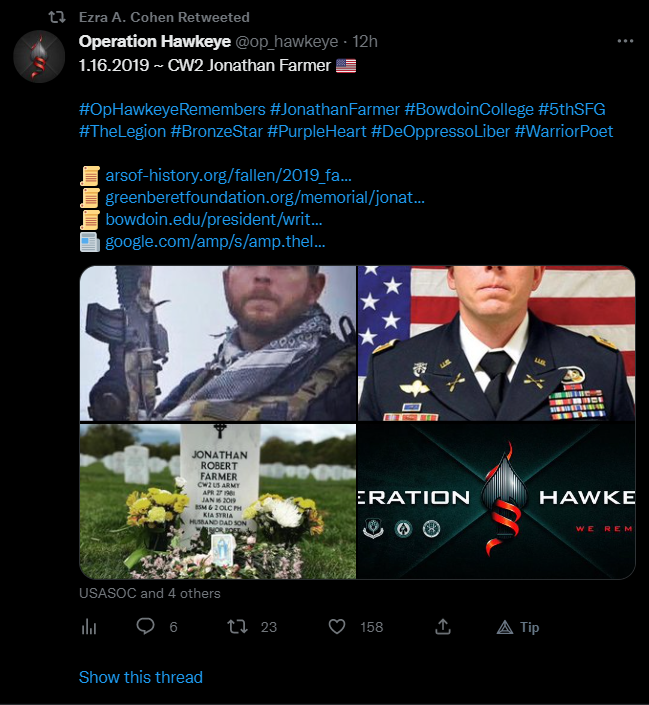Show this thread
Screen dimensions: 649x705
[x=141, y=677]
